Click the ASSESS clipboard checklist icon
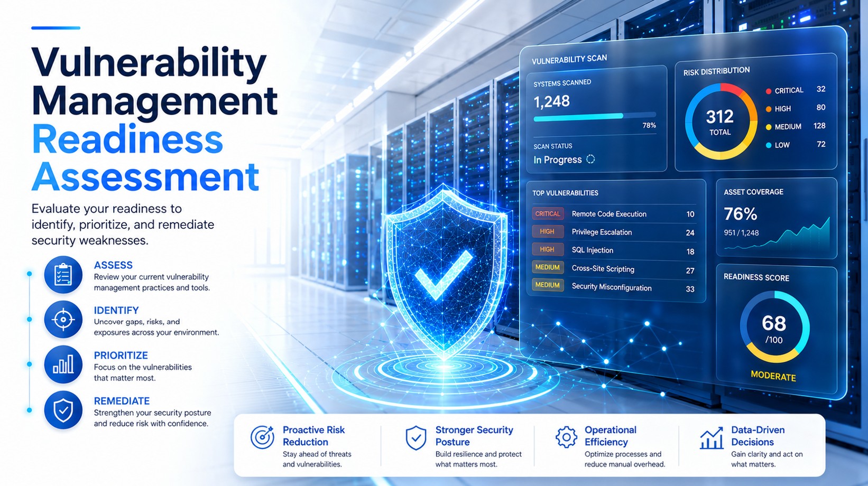 [63, 275]
